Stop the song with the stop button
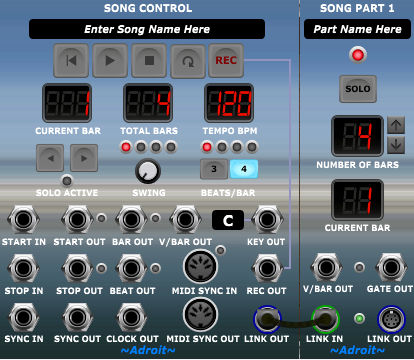The width and height of the screenshot is (414, 360). click(149, 60)
